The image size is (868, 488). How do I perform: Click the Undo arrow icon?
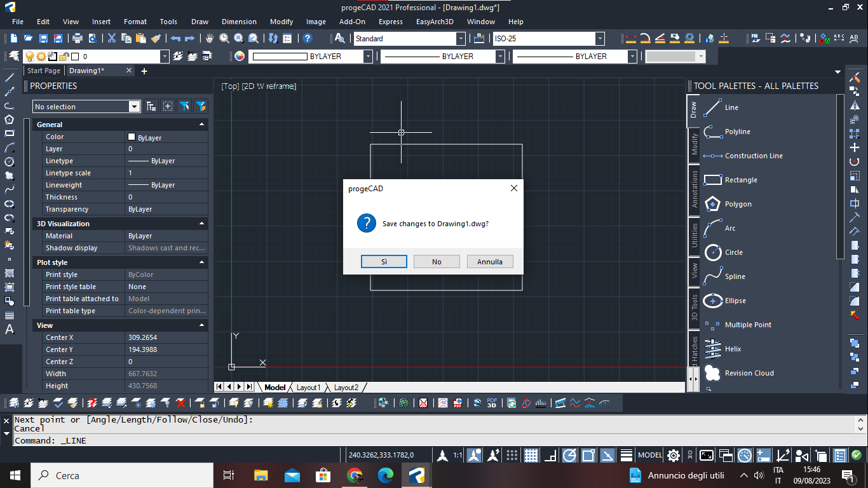[175, 39]
